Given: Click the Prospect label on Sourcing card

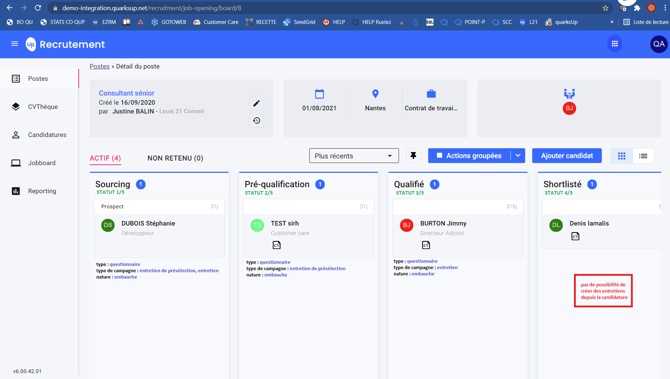Looking at the screenshot, I should tap(112, 206).
